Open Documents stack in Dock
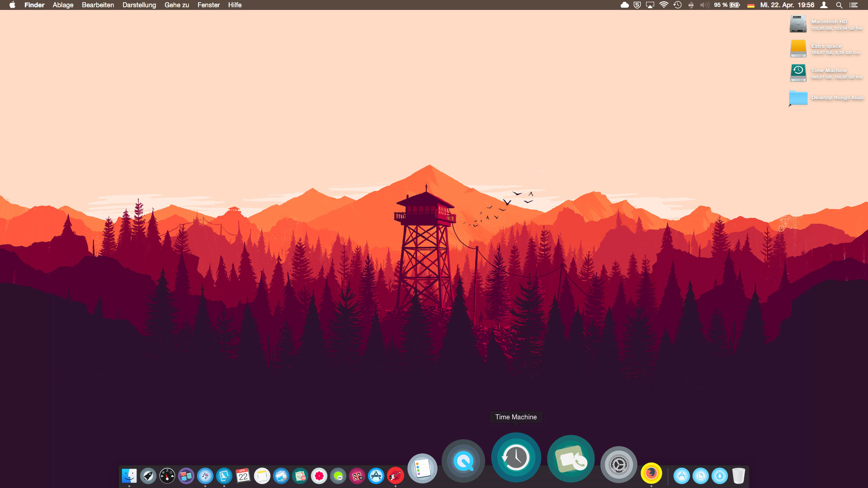Image resolution: width=868 pixels, height=488 pixels. click(x=701, y=475)
